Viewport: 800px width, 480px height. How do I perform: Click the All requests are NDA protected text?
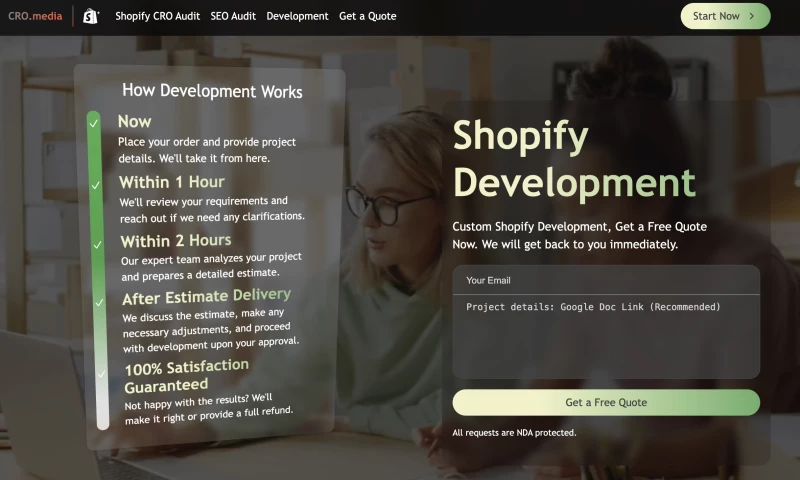tap(514, 433)
